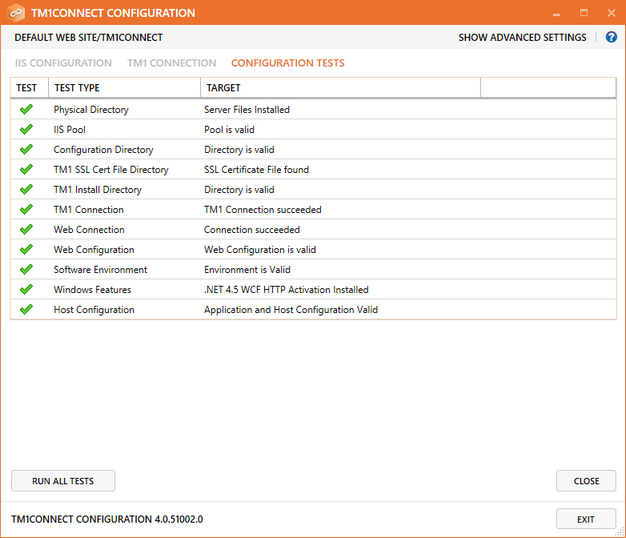
Task: Select the TM1 Connection test type cell
Action: click(89, 210)
